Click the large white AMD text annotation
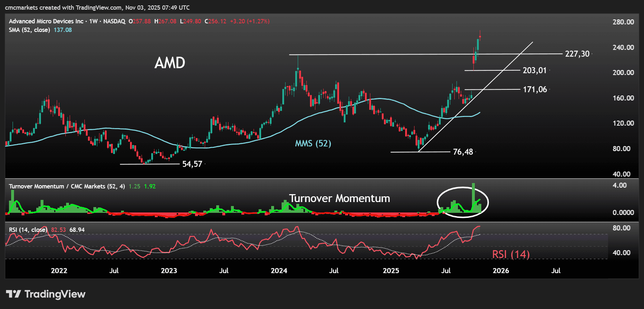The height and width of the screenshot is (309, 644). point(170,63)
